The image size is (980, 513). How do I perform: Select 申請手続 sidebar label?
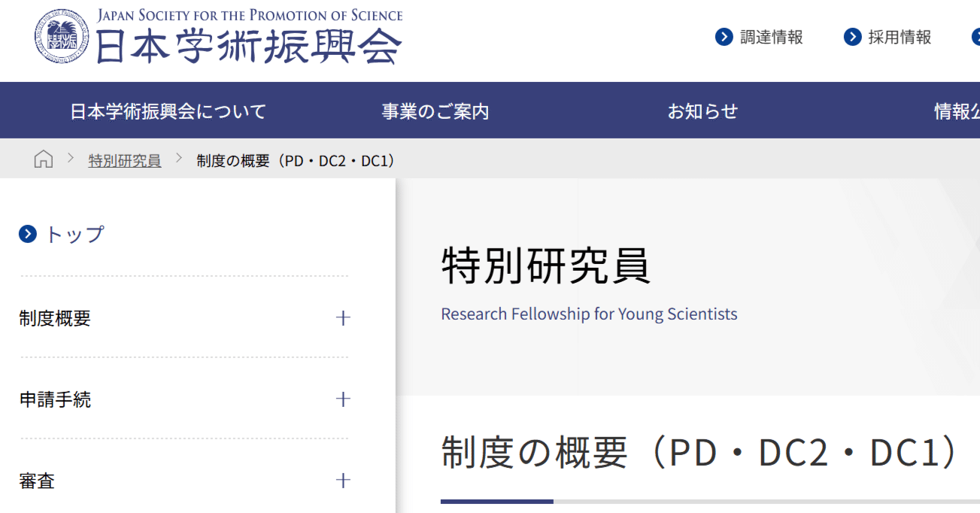pos(55,399)
